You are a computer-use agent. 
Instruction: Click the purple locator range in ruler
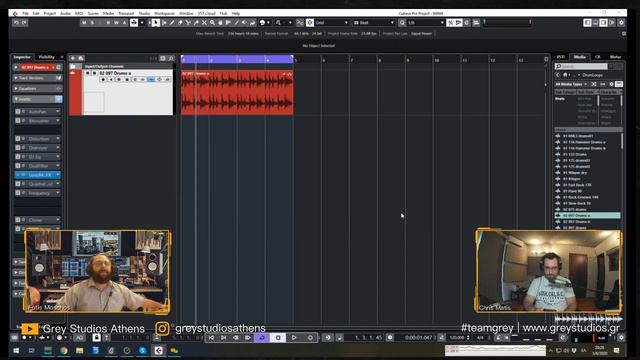click(x=237, y=60)
